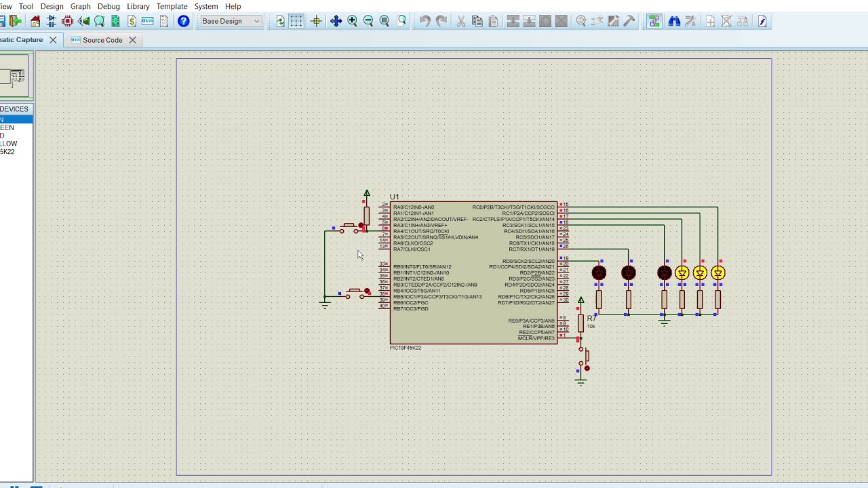Open Property Assignment Tool icon

click(x=690, y=21)
